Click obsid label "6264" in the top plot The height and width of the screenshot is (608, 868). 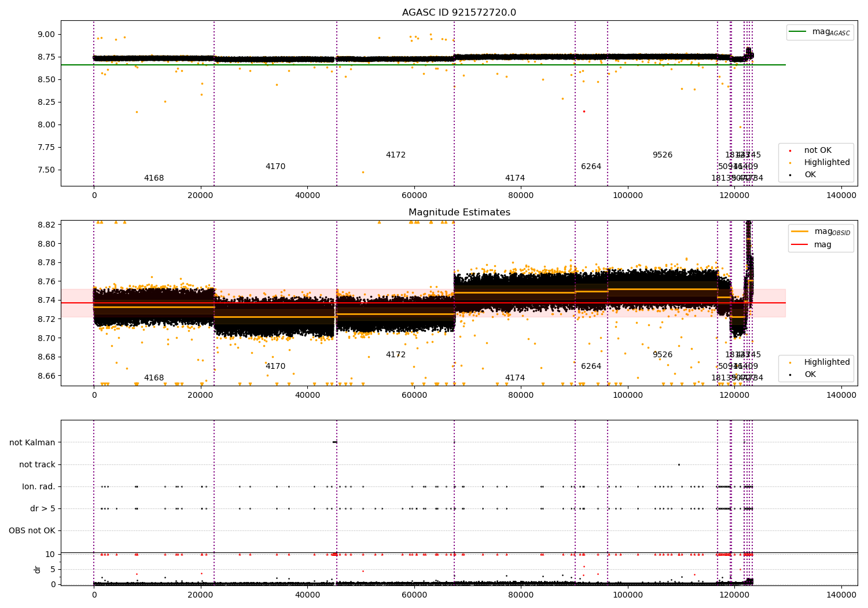pos(591,167)
